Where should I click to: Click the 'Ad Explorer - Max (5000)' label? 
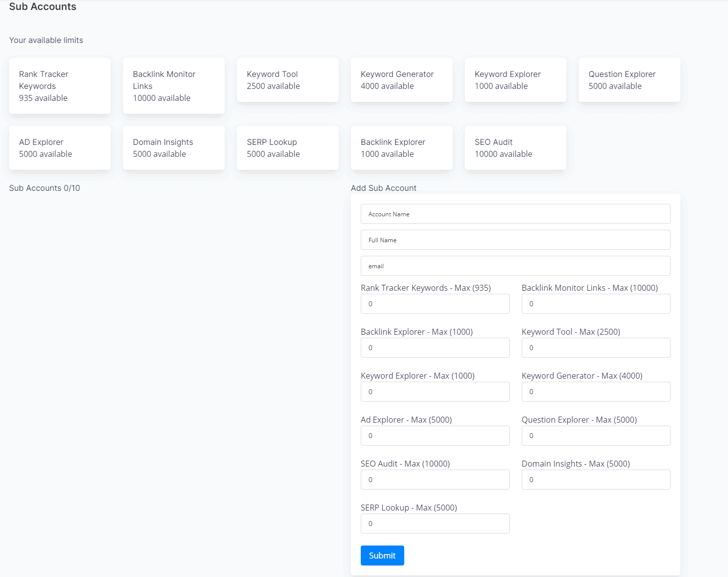[406, 420]
